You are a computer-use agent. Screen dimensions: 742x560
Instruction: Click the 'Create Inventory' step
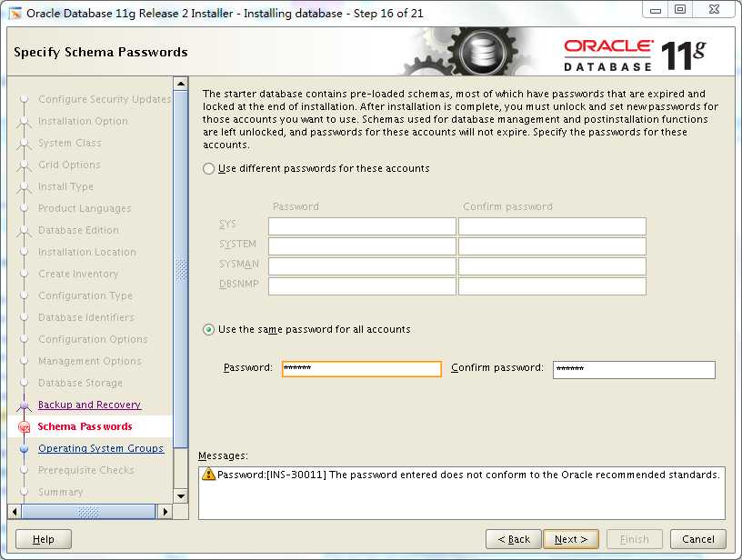tap(78, 274)
